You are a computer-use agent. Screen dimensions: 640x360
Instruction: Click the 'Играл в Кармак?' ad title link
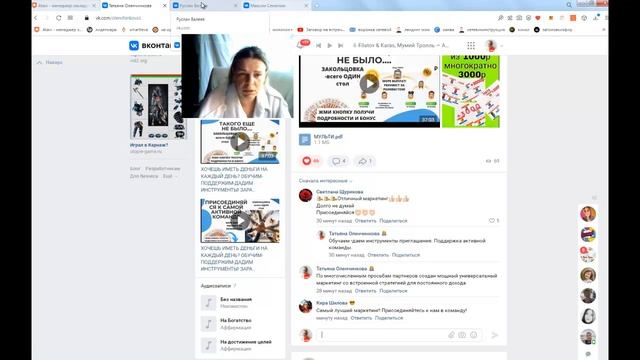pos(149,145)
